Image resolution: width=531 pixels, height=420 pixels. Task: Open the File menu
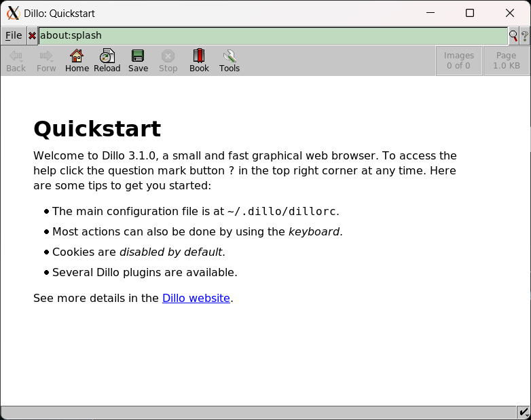(14, 35)
